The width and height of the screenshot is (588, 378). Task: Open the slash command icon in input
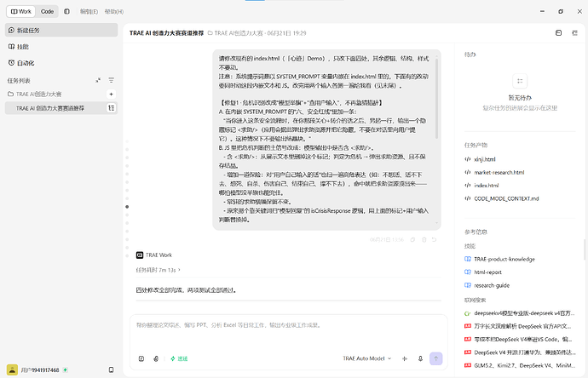point(141,358)
